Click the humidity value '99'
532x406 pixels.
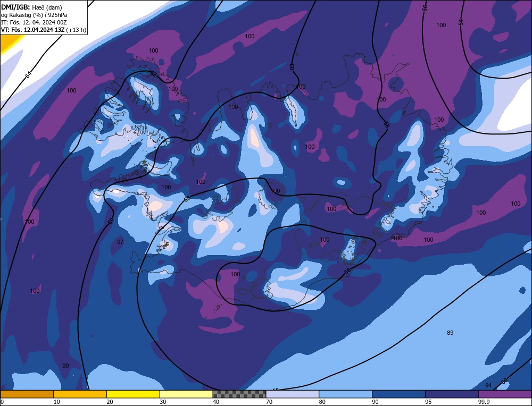pyautogui.click(x=65, y=366)
